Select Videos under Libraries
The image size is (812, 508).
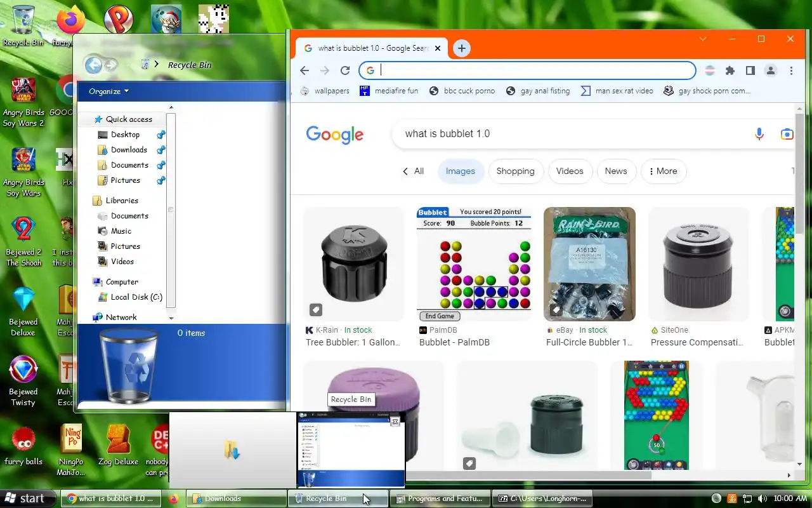116,262
